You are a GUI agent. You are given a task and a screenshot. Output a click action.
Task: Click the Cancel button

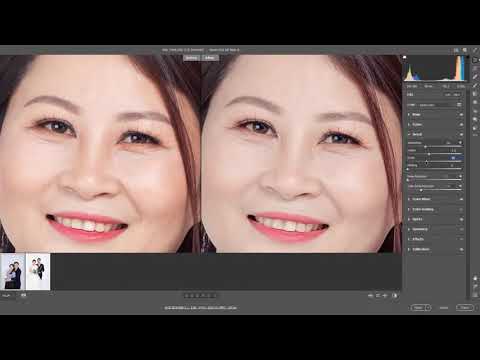444,308
